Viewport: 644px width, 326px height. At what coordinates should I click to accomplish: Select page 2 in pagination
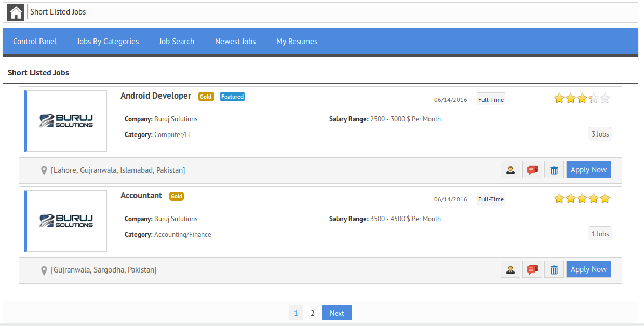[x=313, y=313]
